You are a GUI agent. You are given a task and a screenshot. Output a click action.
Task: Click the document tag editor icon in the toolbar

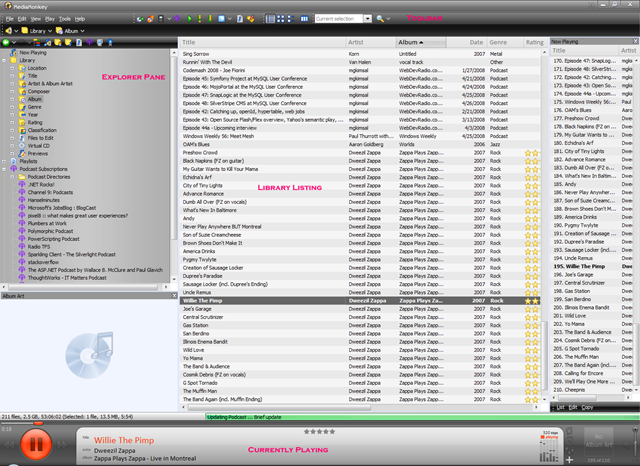(x=240, y=19)
